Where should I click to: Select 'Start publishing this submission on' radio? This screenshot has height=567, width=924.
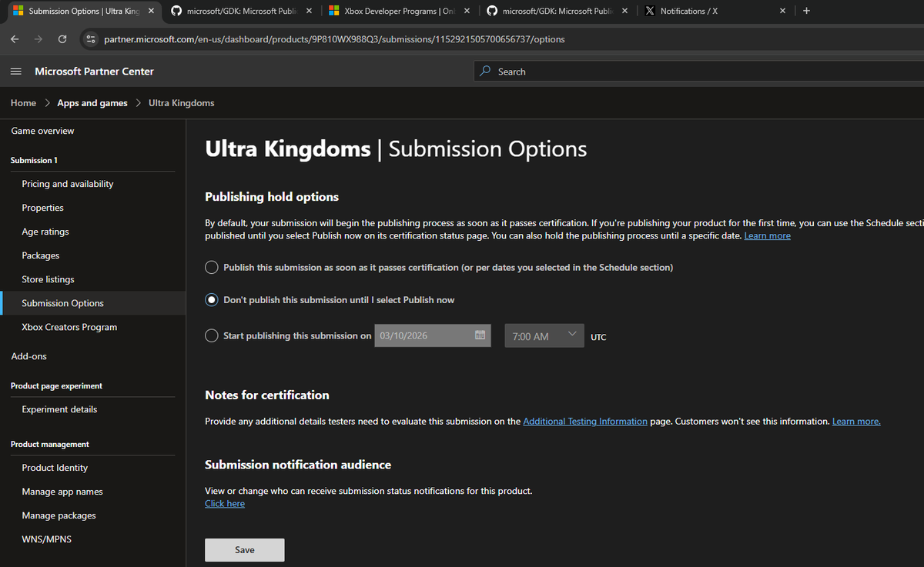212,336
